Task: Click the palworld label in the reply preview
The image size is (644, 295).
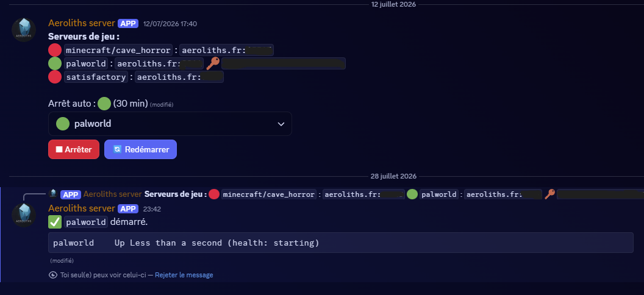Action: click(439, 194)
